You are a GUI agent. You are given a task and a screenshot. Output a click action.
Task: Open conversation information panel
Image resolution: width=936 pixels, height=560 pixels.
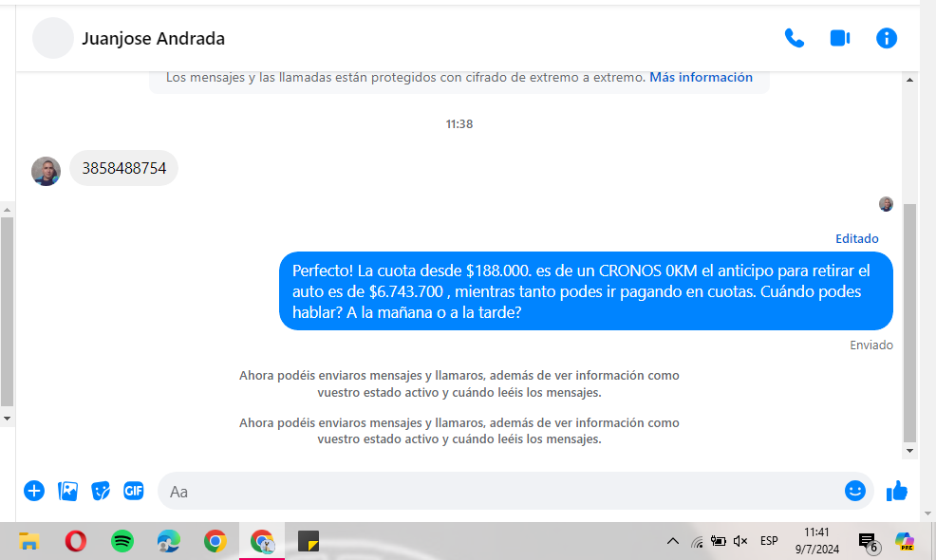pyautogui.click(x=887, y=38)
